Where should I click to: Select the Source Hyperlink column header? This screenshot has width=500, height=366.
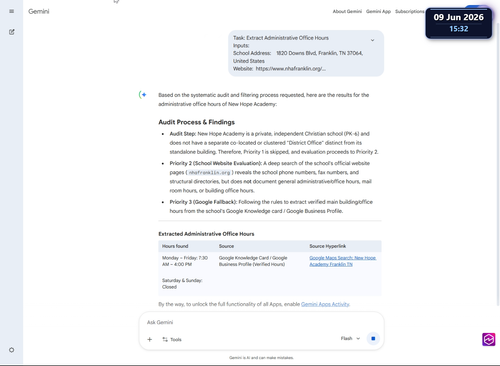coord(328,246)
